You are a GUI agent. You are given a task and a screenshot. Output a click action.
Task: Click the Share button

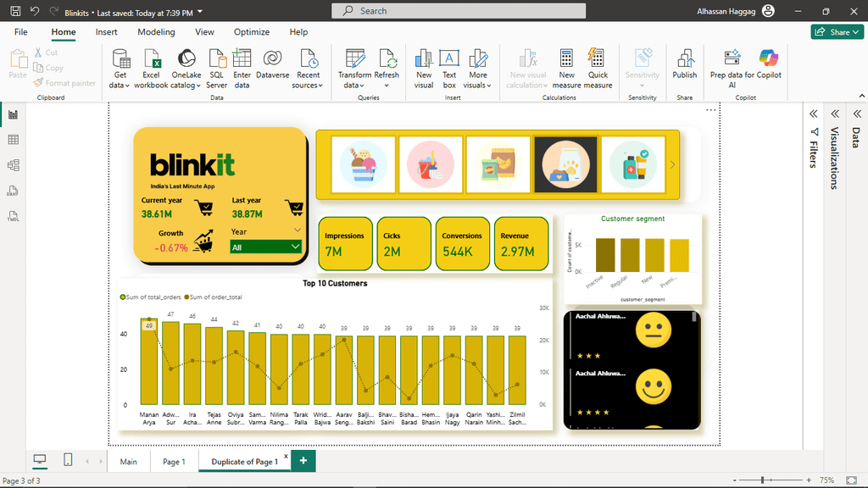(837, 32)
